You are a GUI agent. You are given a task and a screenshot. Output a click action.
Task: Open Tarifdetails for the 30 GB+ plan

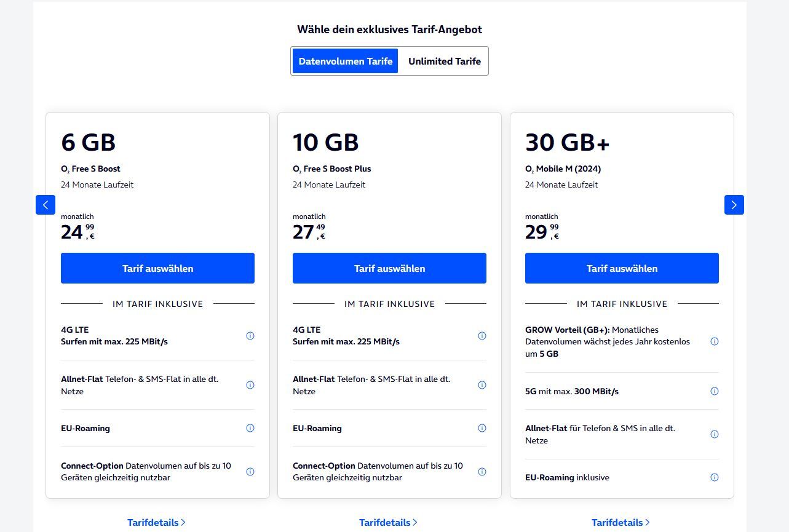pyautogui.click(x=620, y=522)
